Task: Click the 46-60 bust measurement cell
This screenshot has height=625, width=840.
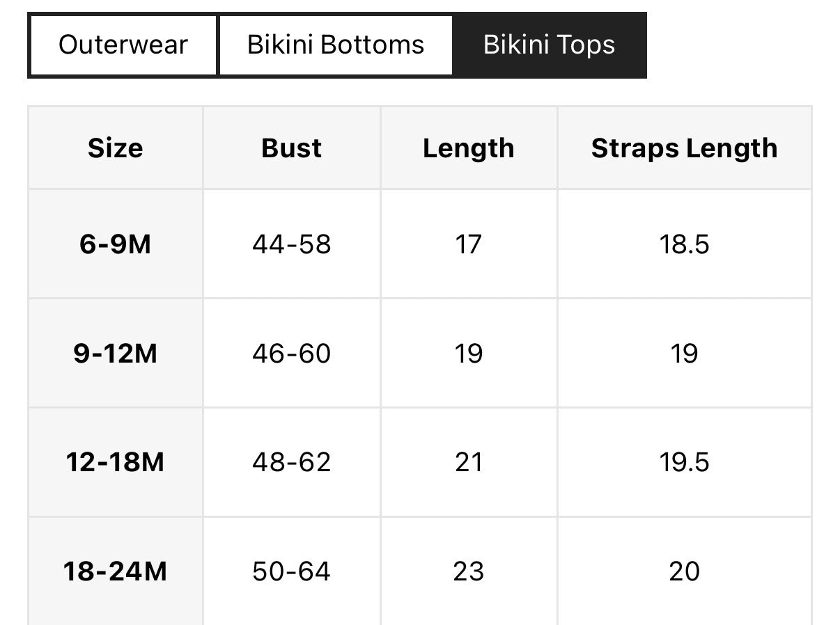Action: coord(292,354)
